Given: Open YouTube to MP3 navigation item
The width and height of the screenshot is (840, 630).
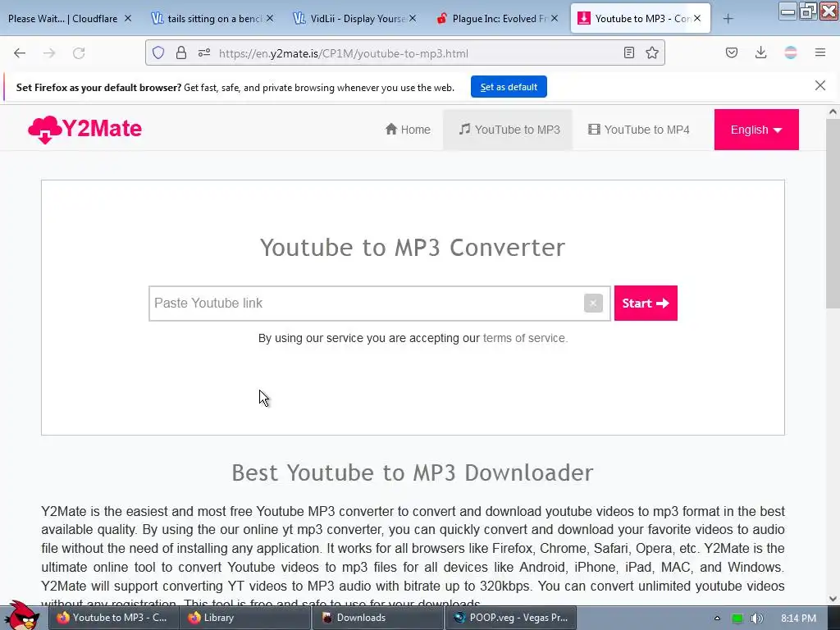Looking at the screenshot, I should coord(508,130).
